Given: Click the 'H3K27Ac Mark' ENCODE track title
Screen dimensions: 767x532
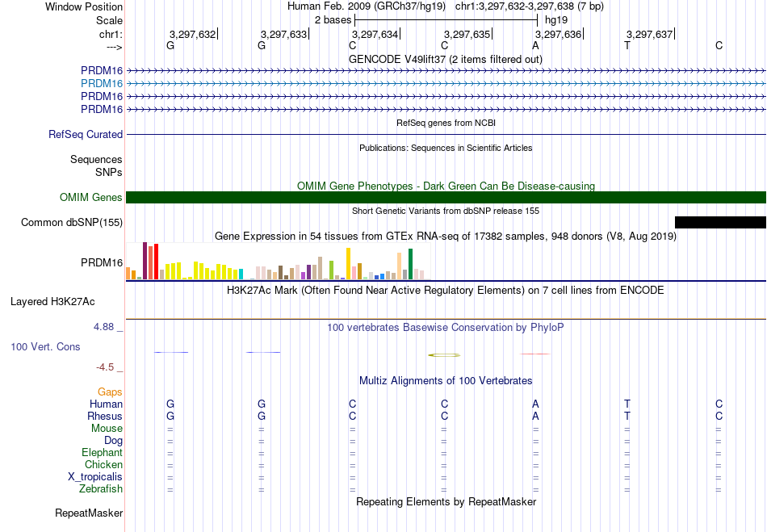Looking at the screenshot, I should [x=446, y=291].
